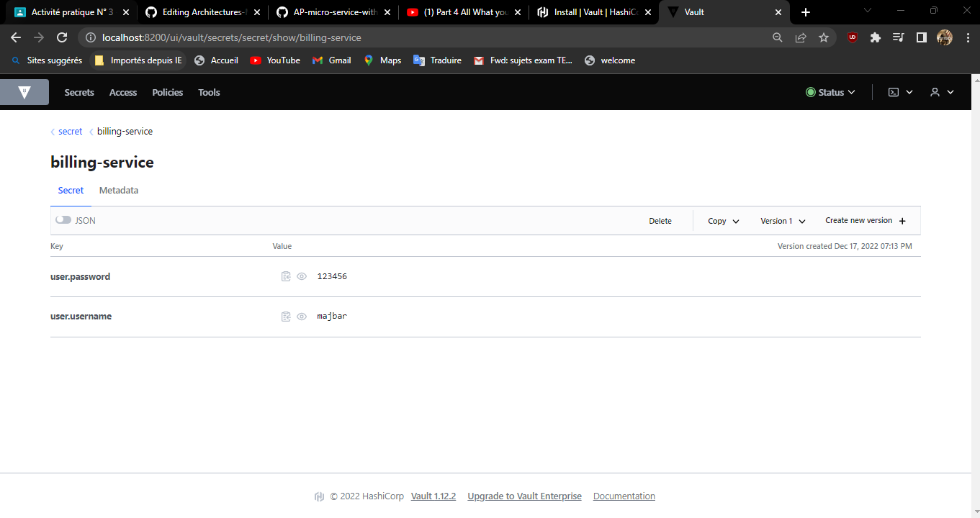Screen dimensions: 980x518
Task: Click the HashiCorp logo in the footer
Action: point(319,496)
